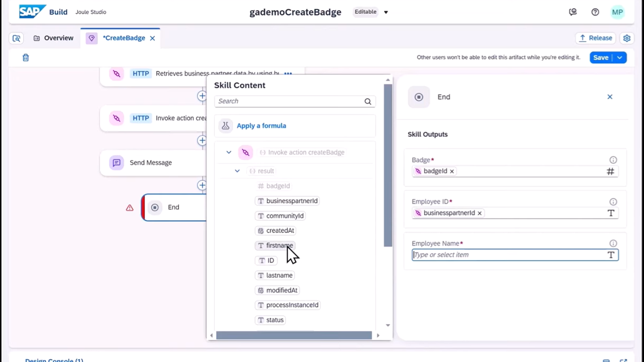Click Apply a formula link
This screenshot has width=644, height=362.
click(261, 126)
